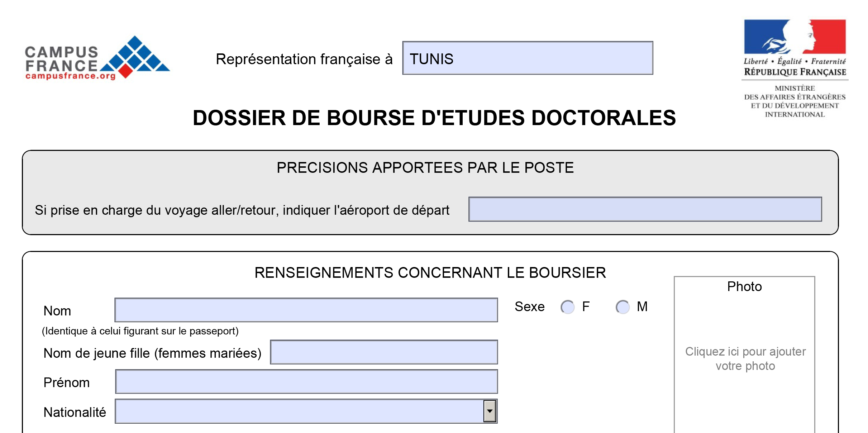Click the Sexe label
This screenshot has width=868, height=433.
point(529,307)
